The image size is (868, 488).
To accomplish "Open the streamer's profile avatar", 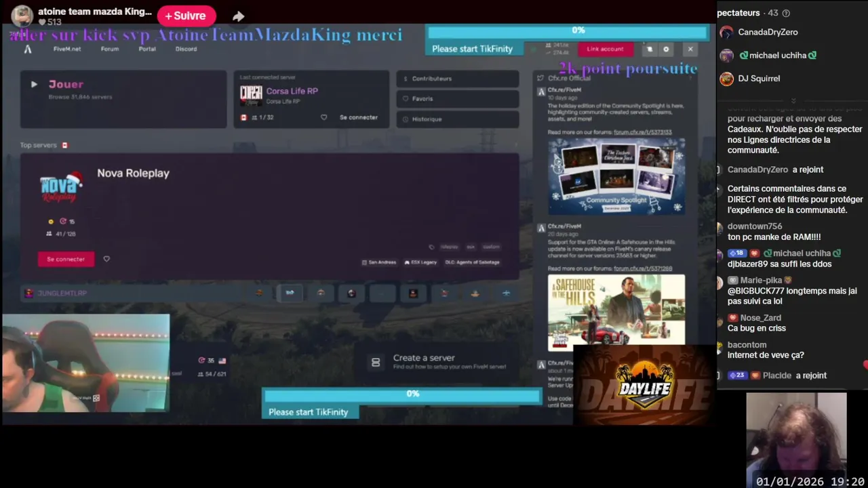I will coord(22,16).
